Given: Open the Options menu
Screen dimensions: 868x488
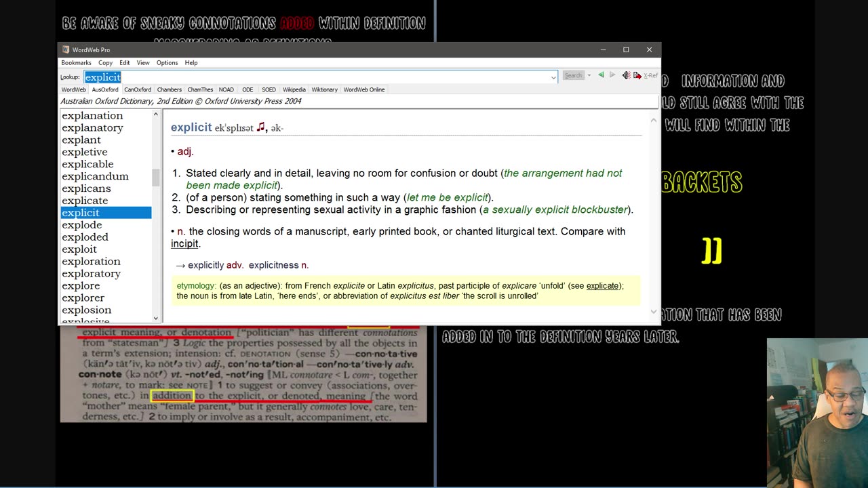Looking at the screenshot, I should (x=167, y=62).
